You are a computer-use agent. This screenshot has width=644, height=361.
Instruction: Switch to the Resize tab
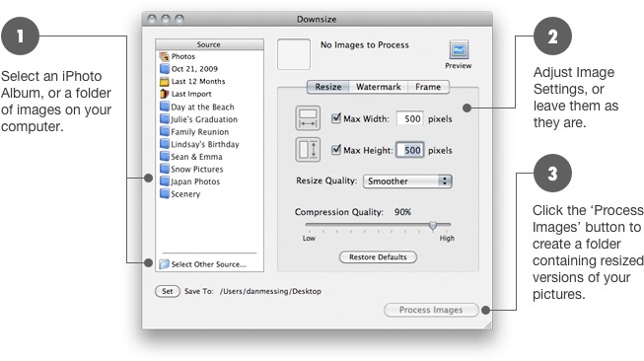click(328, 87)
